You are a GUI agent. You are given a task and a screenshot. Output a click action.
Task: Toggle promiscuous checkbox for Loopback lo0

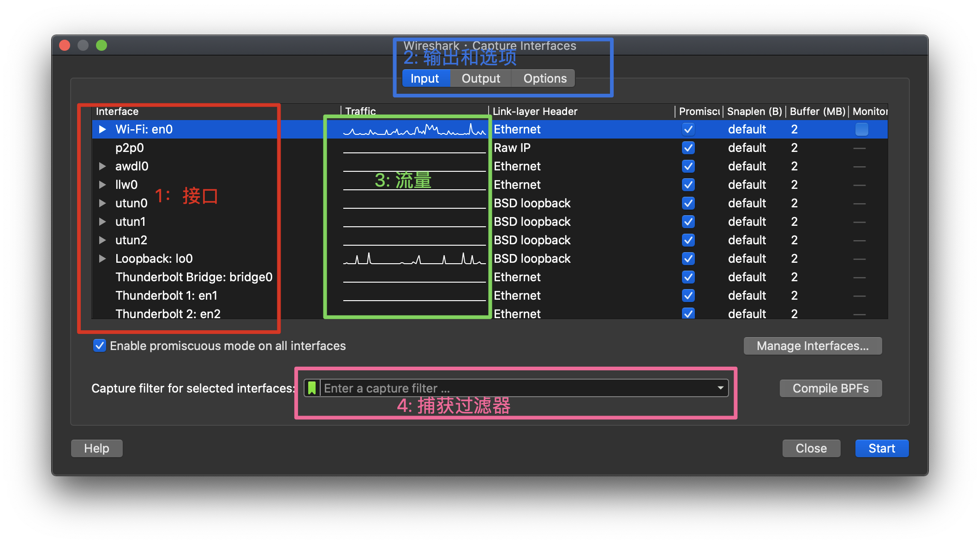pos(688,259)
